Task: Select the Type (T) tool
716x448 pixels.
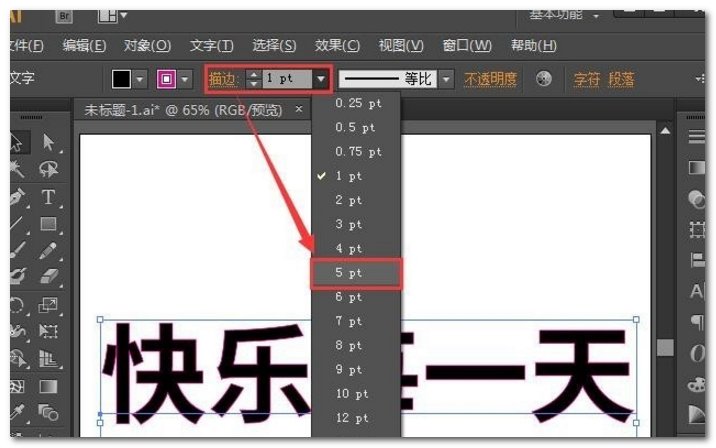Action: pyautogui.click(x=48, y=197)
